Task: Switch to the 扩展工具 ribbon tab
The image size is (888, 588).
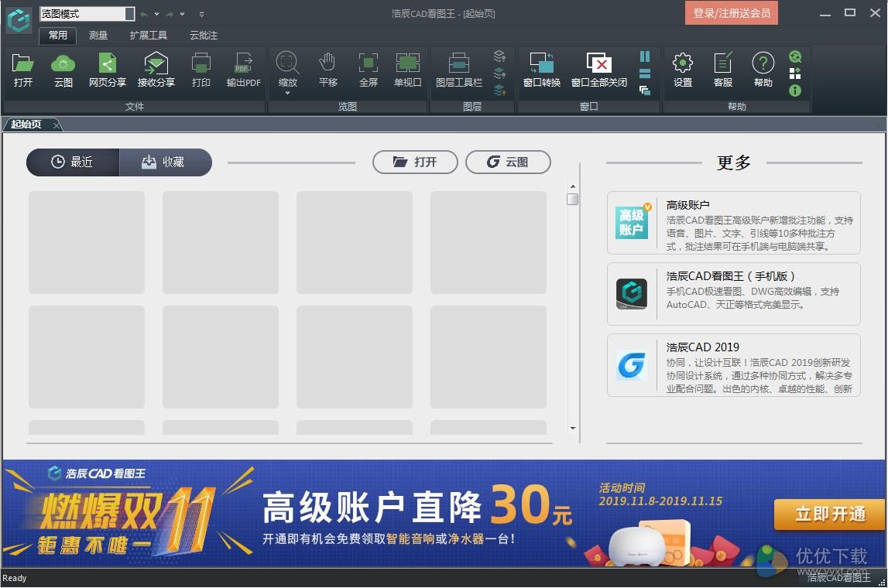Action: [x=148, y=35]
